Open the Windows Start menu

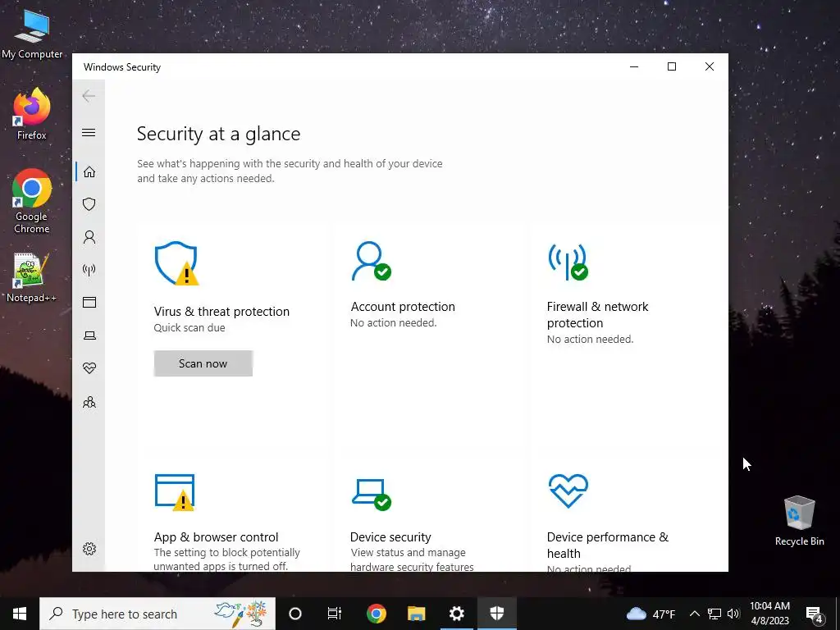(20, 614)
